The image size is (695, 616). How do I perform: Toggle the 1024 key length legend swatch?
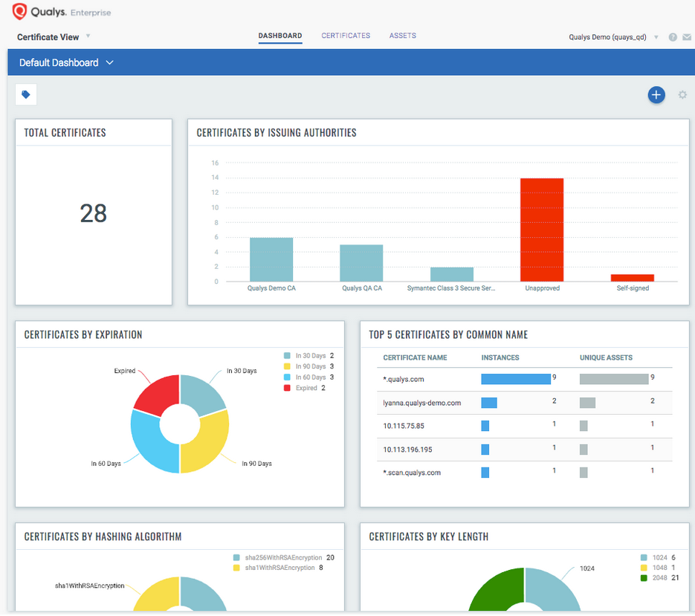click(x=644, y=557)
